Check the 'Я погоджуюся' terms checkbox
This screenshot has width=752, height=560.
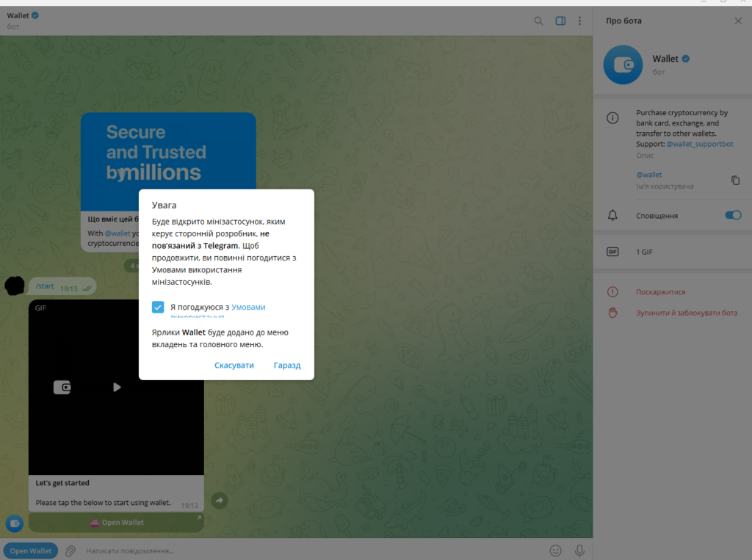pos(158,307)
